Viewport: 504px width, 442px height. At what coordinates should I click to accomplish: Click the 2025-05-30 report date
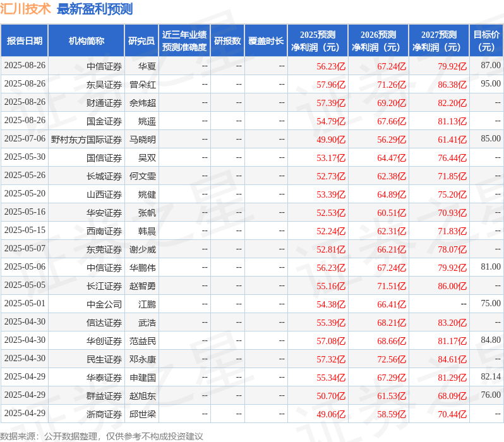[x=25, y=157]
